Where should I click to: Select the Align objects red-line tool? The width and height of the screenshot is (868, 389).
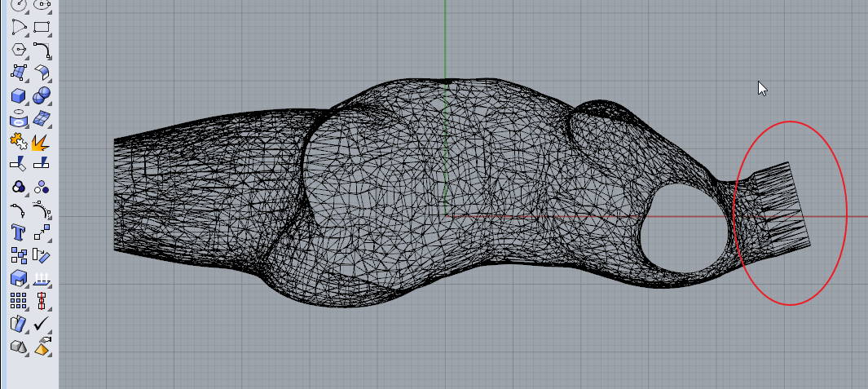42,300
